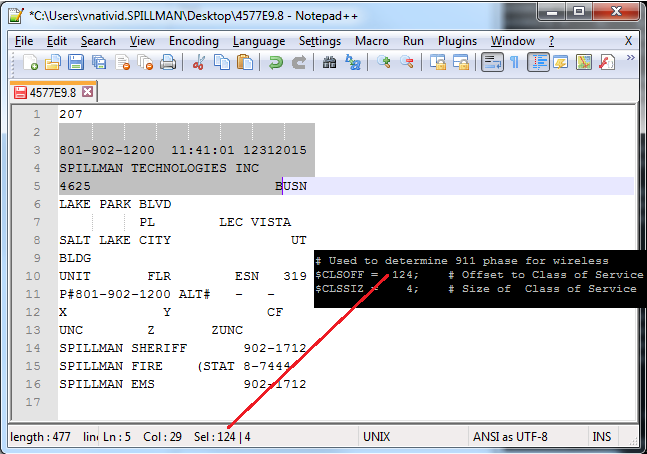Click P#801-902-1200 on line 11
This screenshot has width=647, height=454.
tap(115, 294)
